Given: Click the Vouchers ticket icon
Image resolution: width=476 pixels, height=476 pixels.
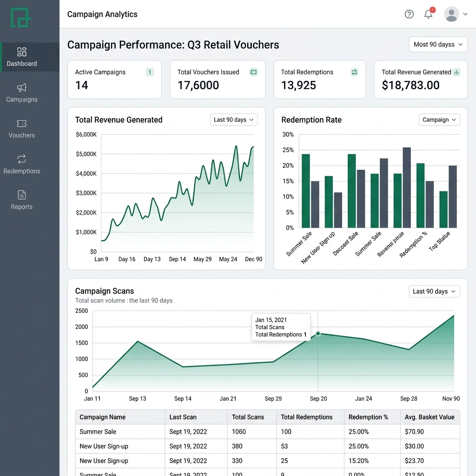Looking at the screenshot, I should [x=21, y=124].
